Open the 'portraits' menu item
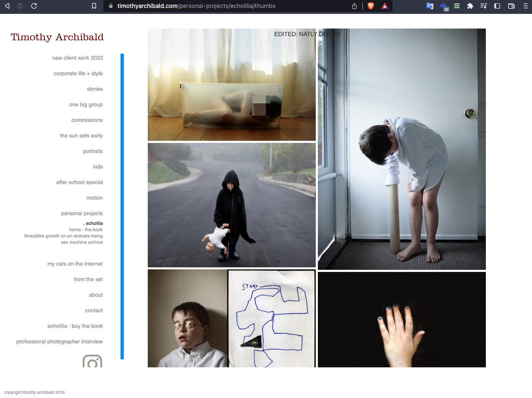The width and height of the screenshot is (532, 398). [x=93, y=151]
